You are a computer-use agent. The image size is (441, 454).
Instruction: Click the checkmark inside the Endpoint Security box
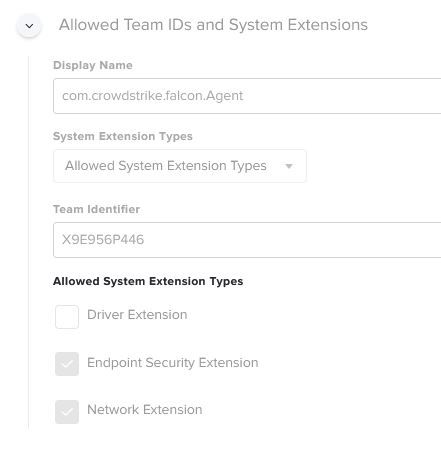pyautogui.click(x=67, y=364)
